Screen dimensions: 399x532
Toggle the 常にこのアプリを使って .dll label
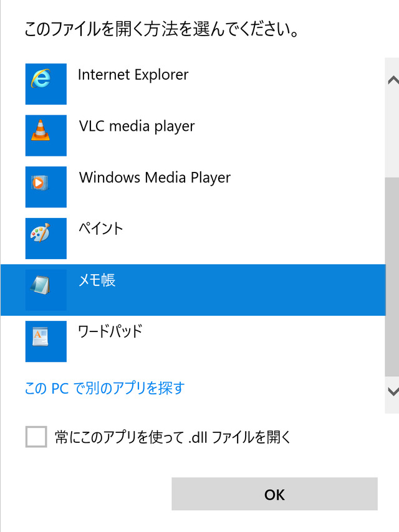pyautogui.click(x=173, y=437)
